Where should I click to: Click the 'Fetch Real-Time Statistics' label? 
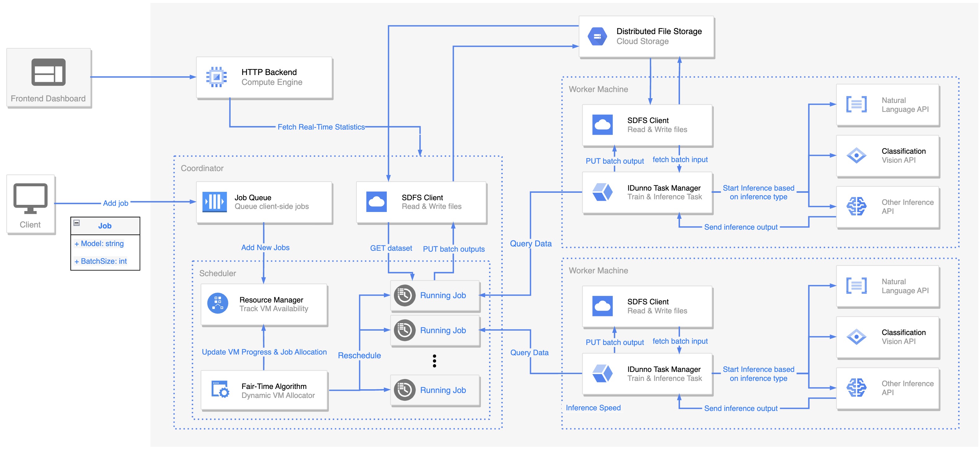pyautogui.click(x=321, y=127)
